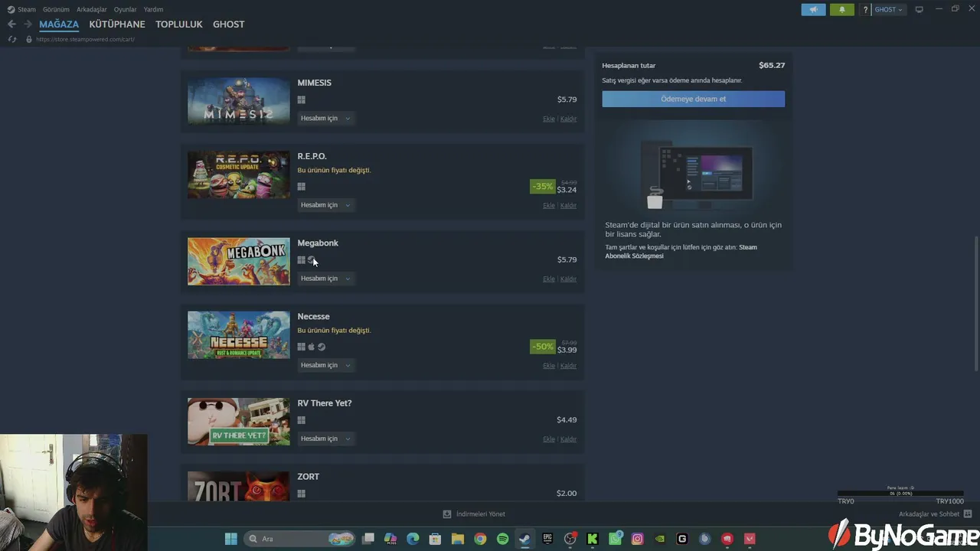This screenshot has width=980, height=551.
Task: Click the store URL address text
Action: point(85,39)
